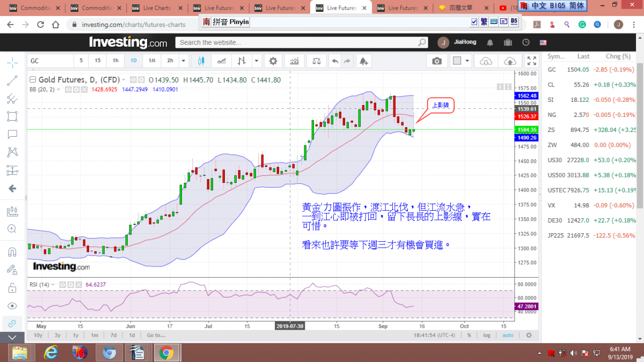The image size is (644, 362).
Task: Toggle hide all drawings eye icon
Action: pos(12,305)
